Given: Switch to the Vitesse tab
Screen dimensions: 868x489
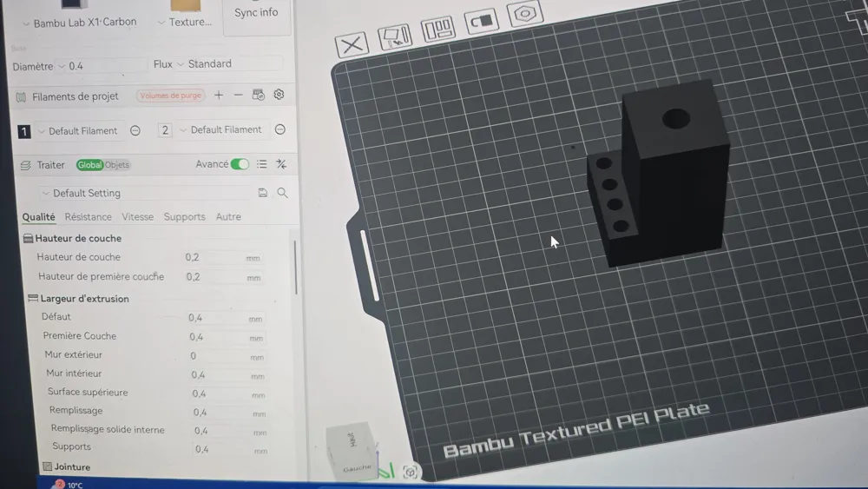Looking at the screenshot, I should point(137,217).
